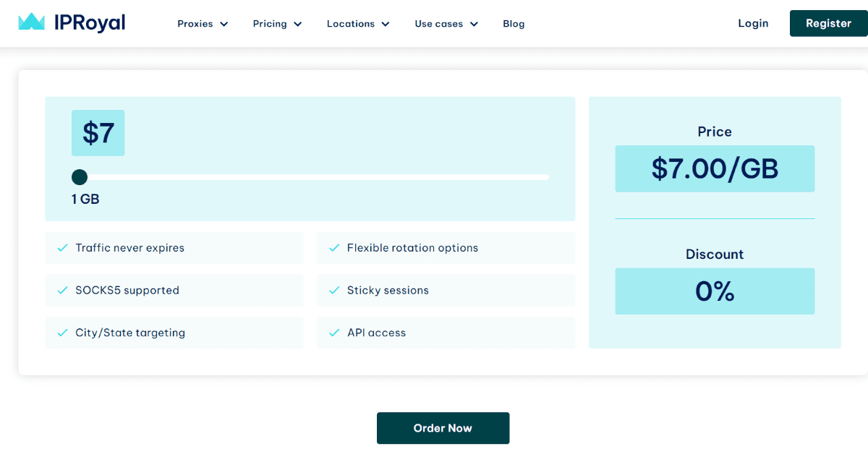Image resolution: width=868 pixels, height=449 pixels.
Task: Click the City/State targeting text
Action: 130,333
